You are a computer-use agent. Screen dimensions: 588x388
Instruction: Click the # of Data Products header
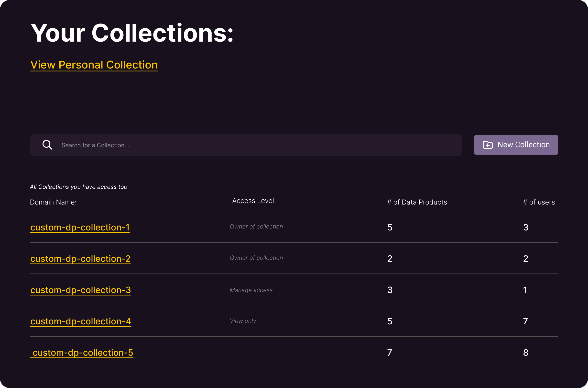(417, 202)
